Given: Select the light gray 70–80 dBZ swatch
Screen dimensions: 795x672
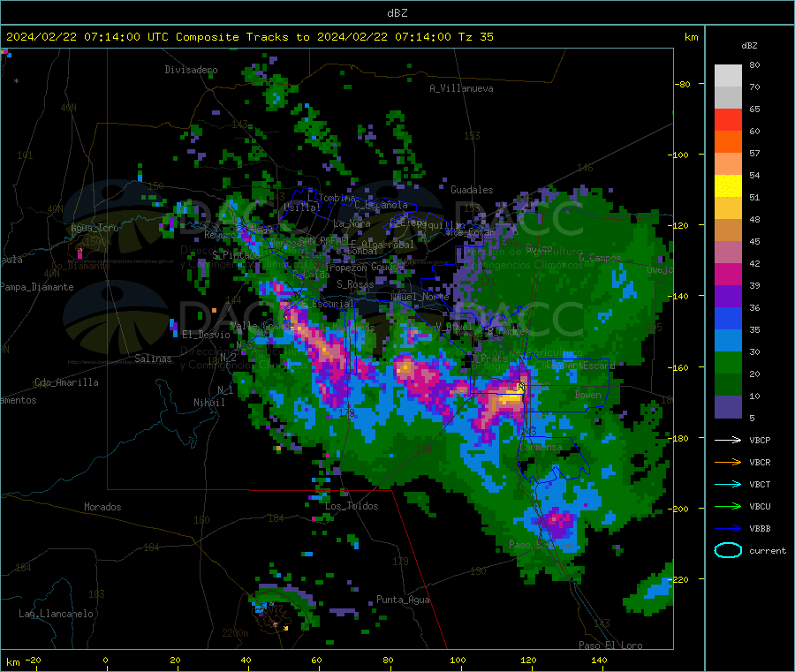Looking at the screenshot, I should pyautogui.click(x=728, y=76).
